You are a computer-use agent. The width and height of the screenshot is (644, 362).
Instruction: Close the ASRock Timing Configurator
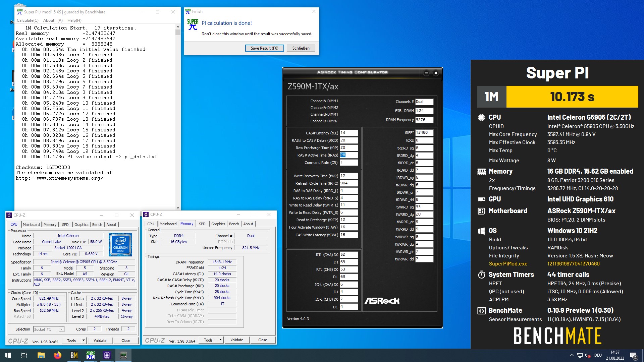click(x=436, y=73)
